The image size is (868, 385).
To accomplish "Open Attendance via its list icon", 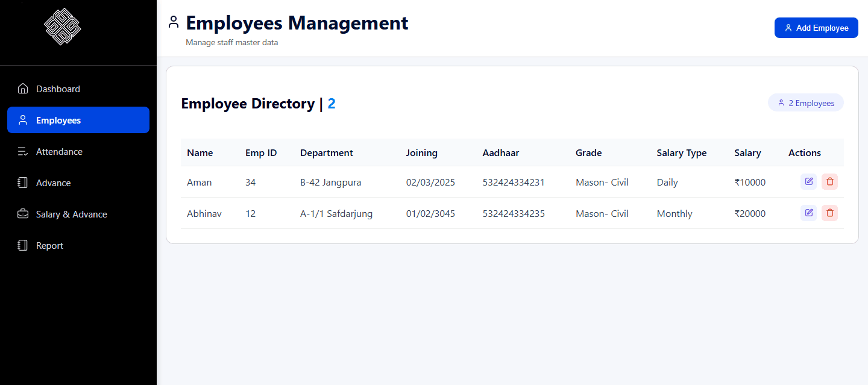I will coord(22,151).
